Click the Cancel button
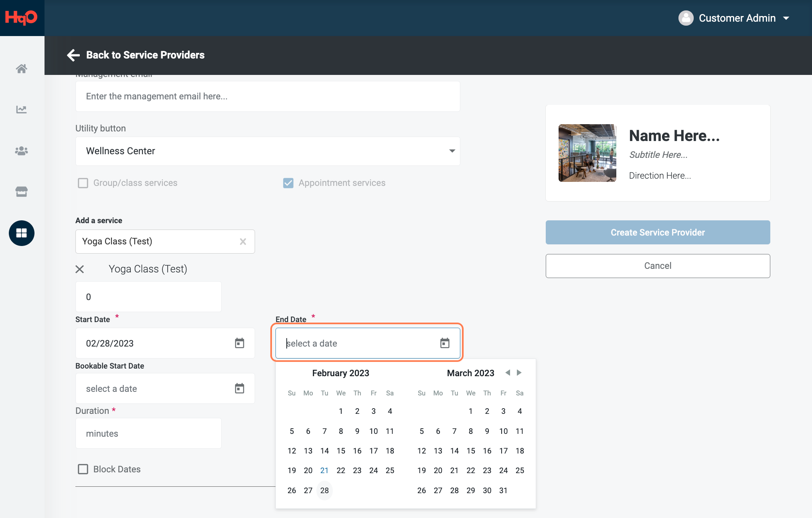The height and width of the screenshot is (518, 812). click(x=658, y=266)
